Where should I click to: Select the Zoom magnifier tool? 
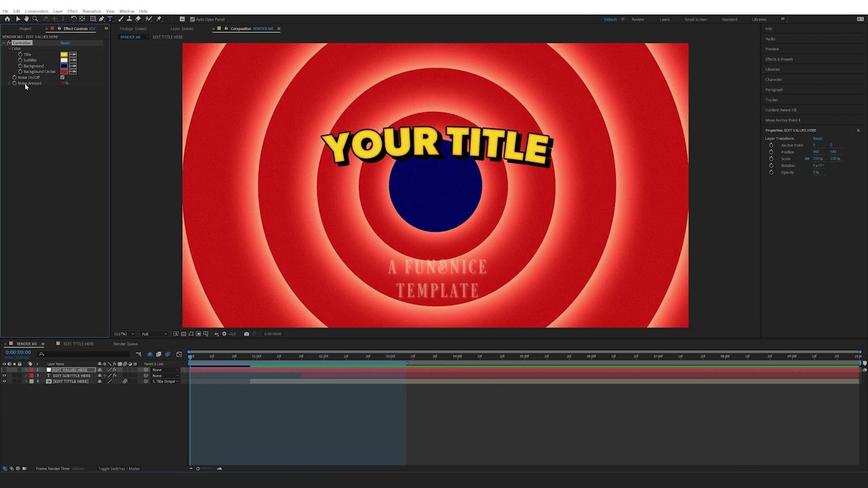pos(35,19)
